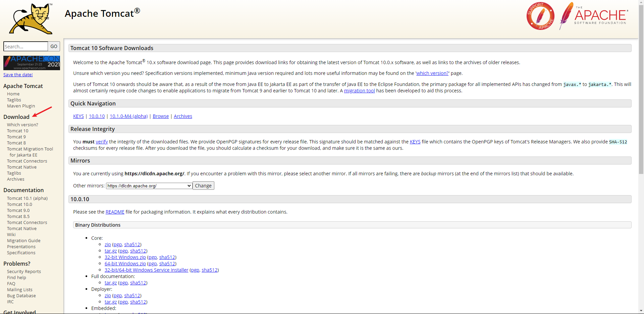The image size is (644, 314).
Task: Download the Deployer tar.gz
Action: tap(111, 302)
